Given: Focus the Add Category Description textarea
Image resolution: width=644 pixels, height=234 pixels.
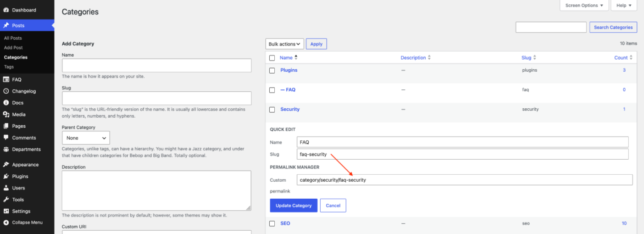Looking at the screenshot, I should pos(157,191).
